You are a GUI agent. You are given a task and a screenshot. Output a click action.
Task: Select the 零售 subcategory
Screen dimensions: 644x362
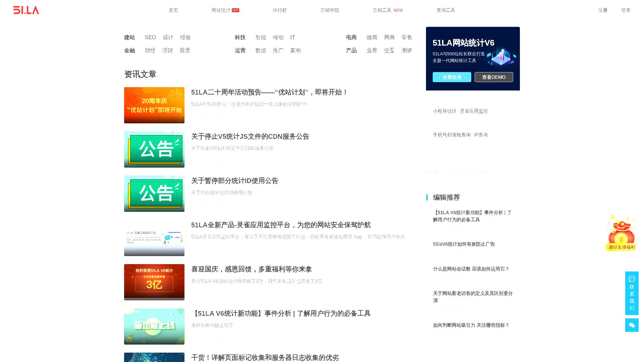click(x=407, y=37)
